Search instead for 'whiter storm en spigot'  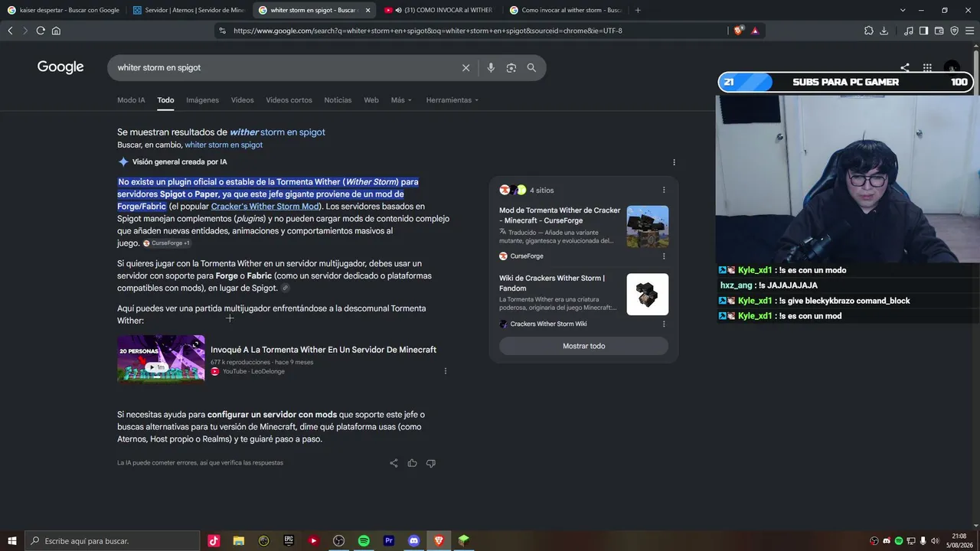point(224,145)
